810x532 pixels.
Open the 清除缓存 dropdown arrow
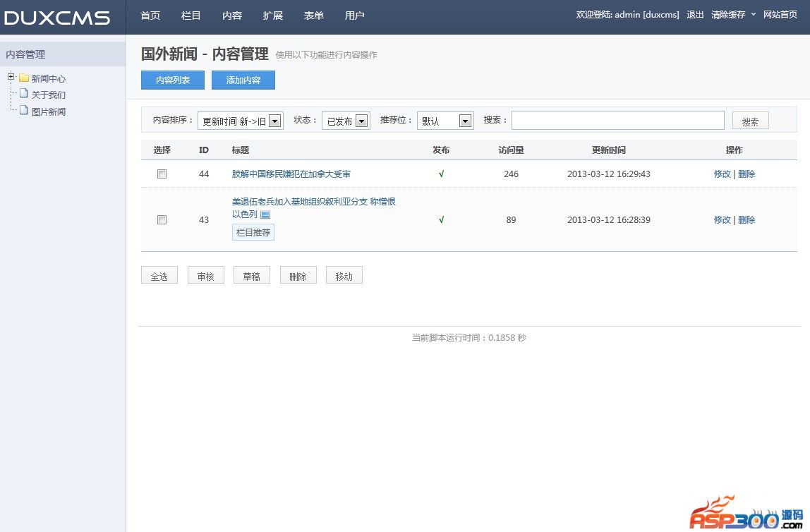pos(753,14)
